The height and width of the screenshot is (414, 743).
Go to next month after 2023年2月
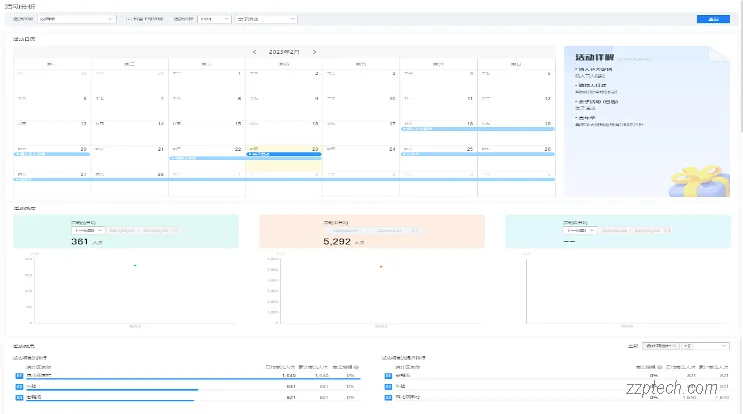pyautogui.click(x=314, y=51)
